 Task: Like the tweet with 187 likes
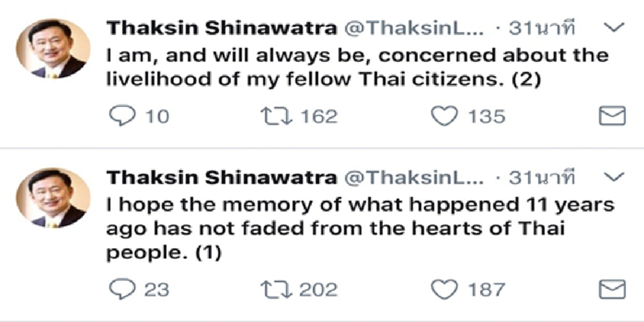click(444, 290)
